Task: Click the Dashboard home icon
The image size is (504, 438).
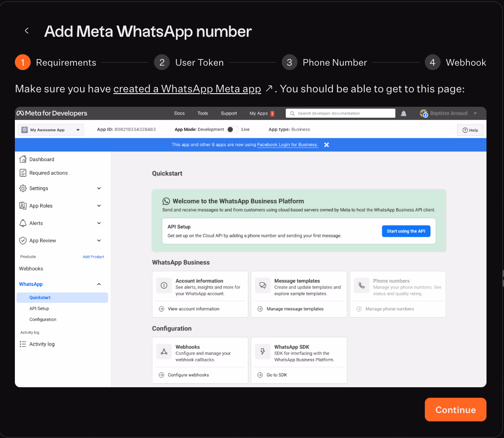Action: pyautogui.click(x=23, y=159)
